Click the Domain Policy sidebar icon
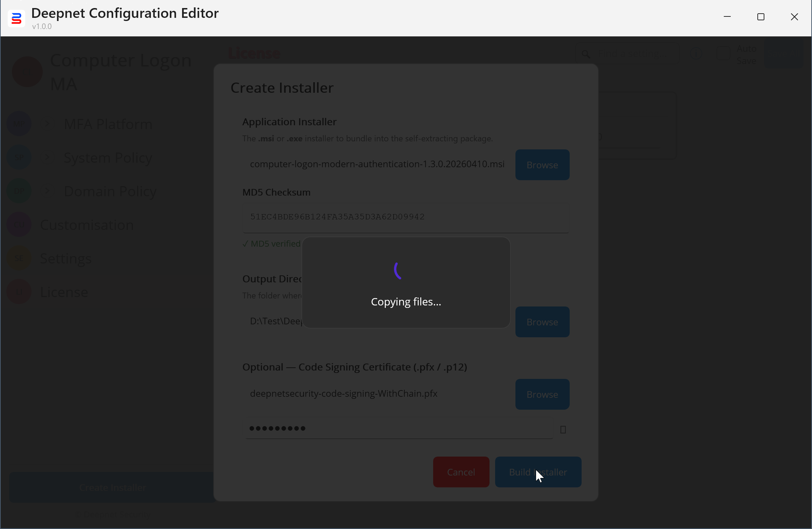The height and width of the screenshot is (529, 812). [19, 191]
